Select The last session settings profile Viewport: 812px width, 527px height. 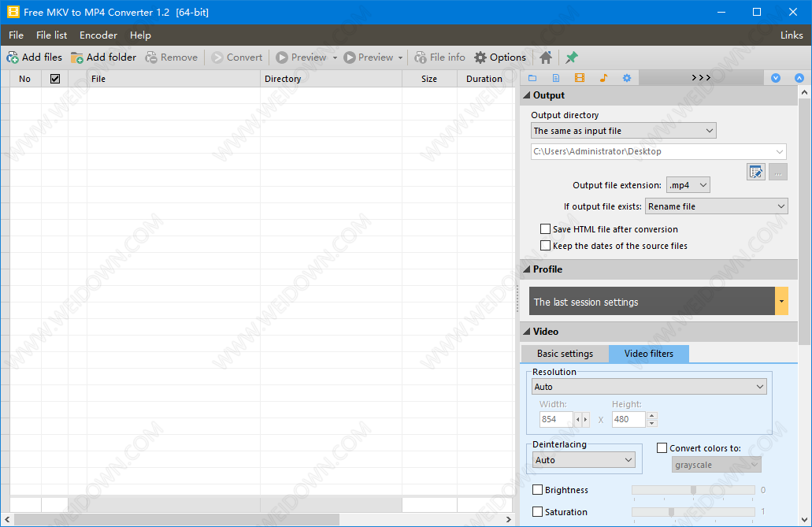tap(652, 301)
